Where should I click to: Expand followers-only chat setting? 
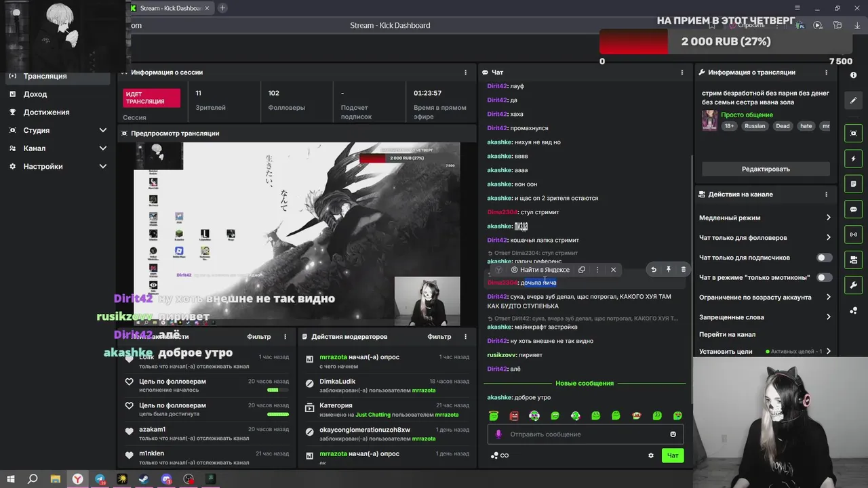(x=828, y=238)
